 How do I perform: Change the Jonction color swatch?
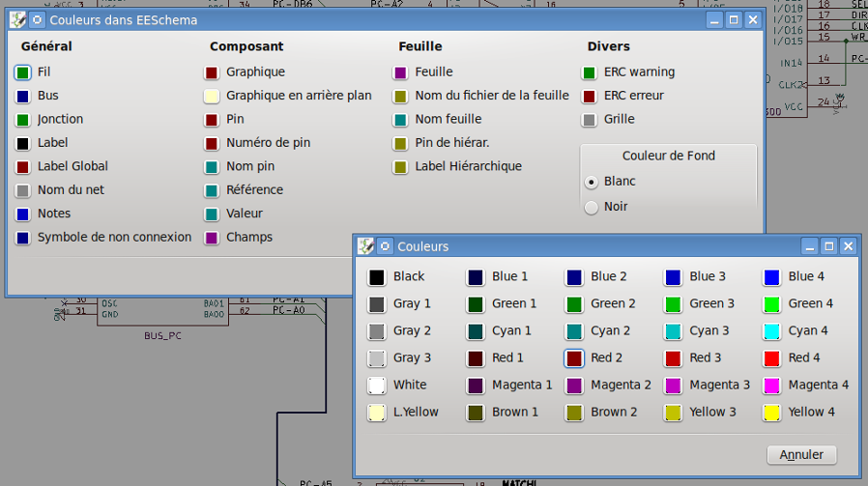pos(22,120)
